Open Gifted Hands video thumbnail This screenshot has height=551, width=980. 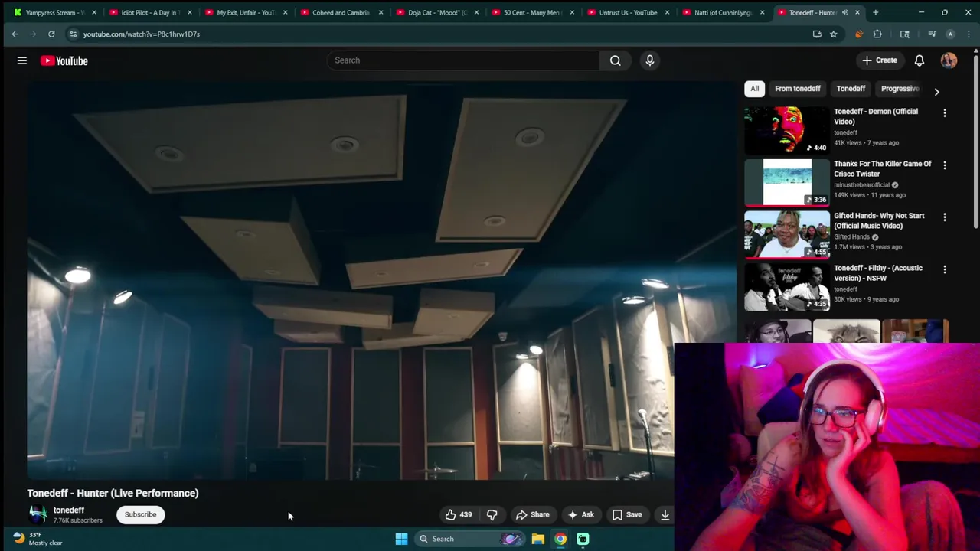click(786, 234)
